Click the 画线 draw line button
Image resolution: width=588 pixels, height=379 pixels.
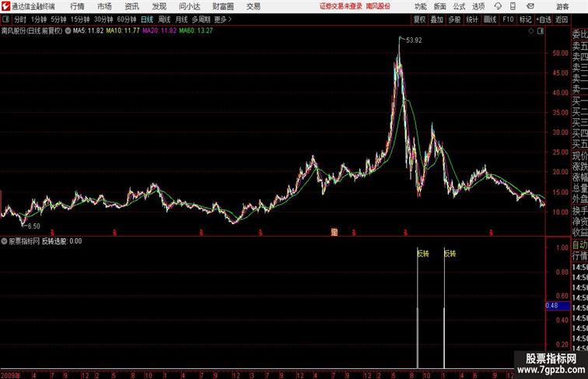click(x=490, y=19)
